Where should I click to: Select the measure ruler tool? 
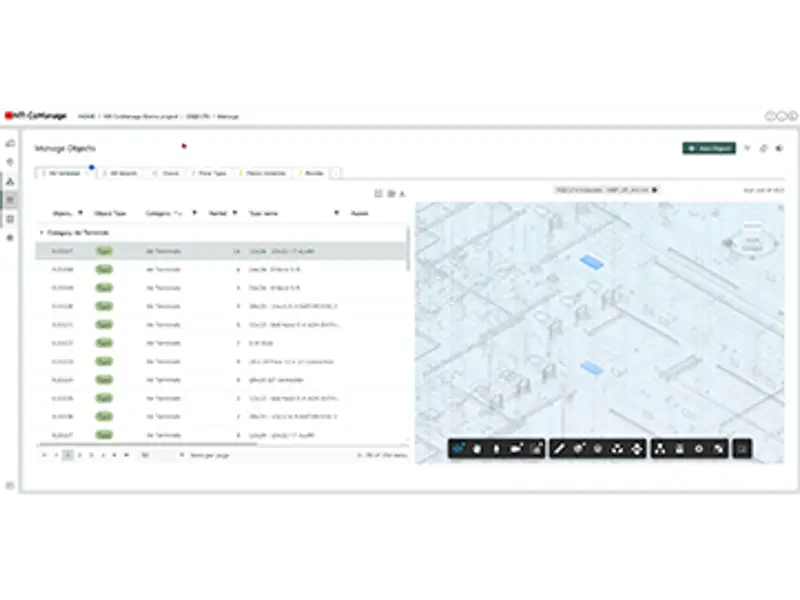pyautogui.click(x=559, y=449)
